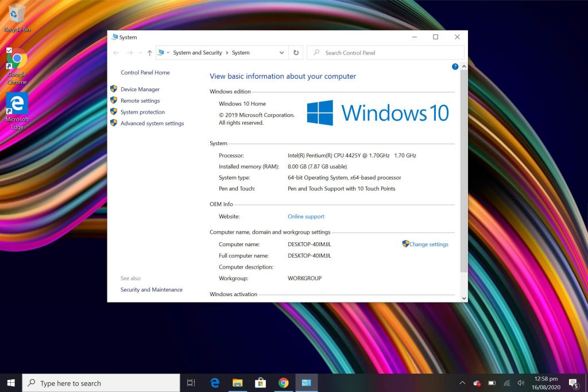
Task: Select the Google Chrome desktop shortcut
Action: click(17, 67)
